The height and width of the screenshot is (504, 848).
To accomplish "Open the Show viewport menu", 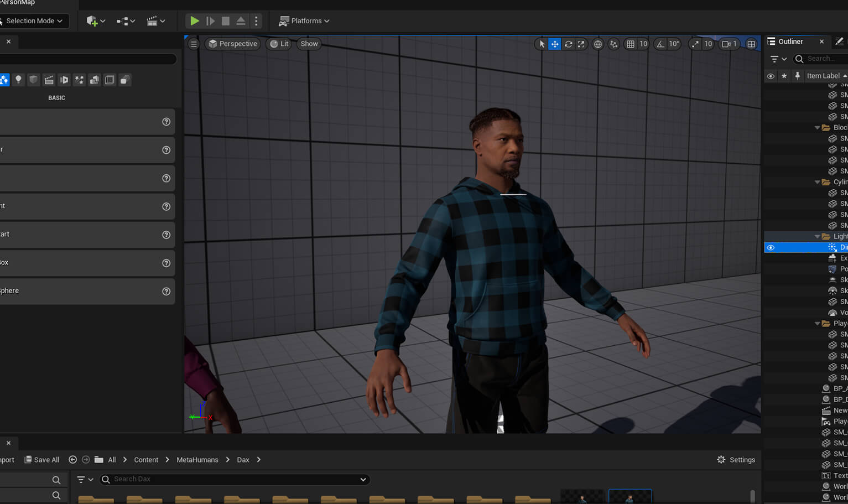I will click(x=309, y=44).
